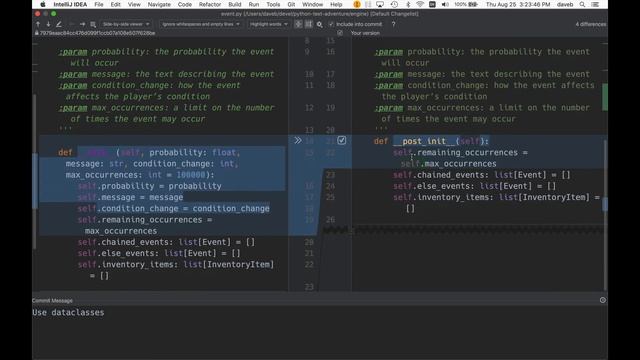
Task: Open Spotlight search in menu bar
Action: coord(582,4)
